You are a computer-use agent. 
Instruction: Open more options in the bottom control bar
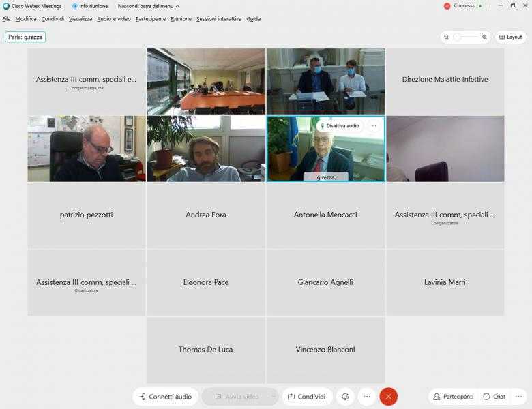367,396
